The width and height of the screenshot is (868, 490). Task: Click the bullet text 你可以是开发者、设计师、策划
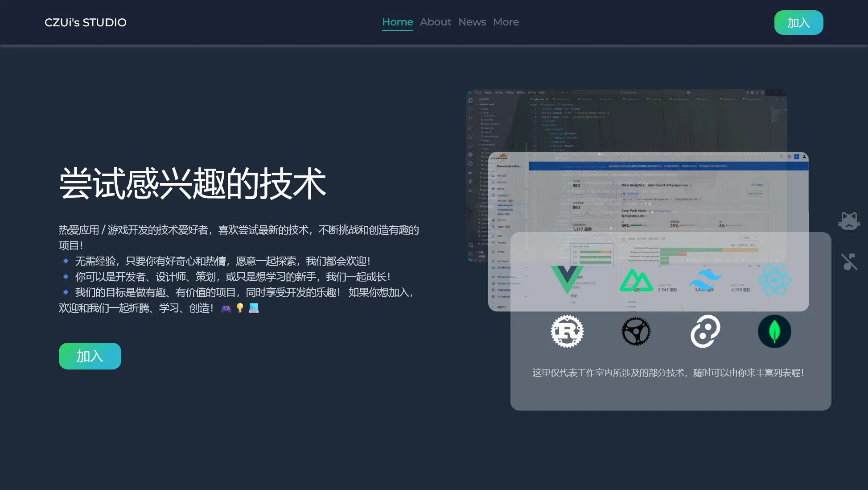(x=146, y=277)
